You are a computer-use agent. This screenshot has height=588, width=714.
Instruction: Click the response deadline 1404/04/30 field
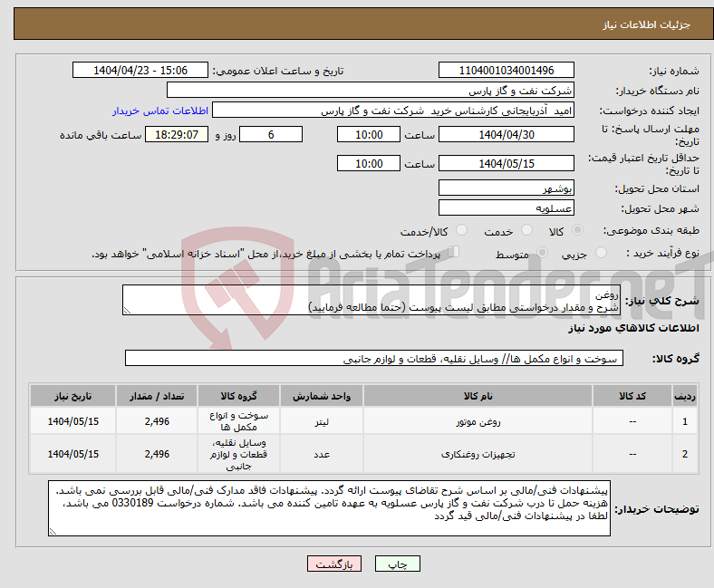(x=506, y=134)
